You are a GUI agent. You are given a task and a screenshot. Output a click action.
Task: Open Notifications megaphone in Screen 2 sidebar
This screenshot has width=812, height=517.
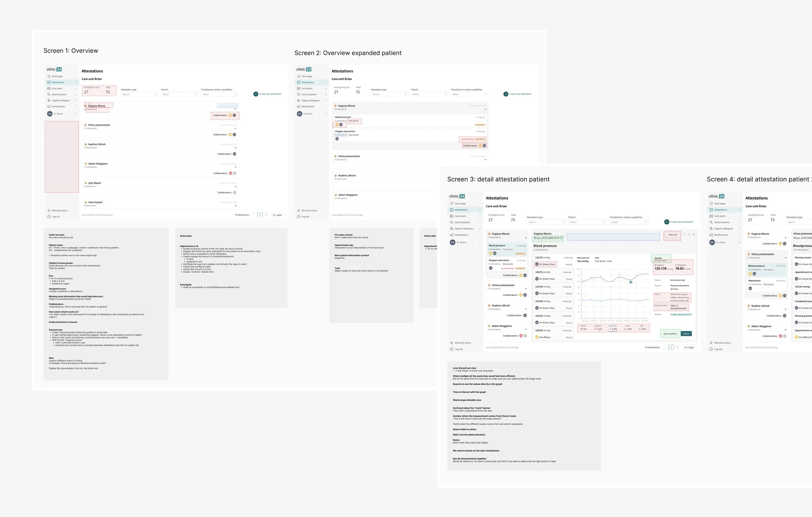298,107
